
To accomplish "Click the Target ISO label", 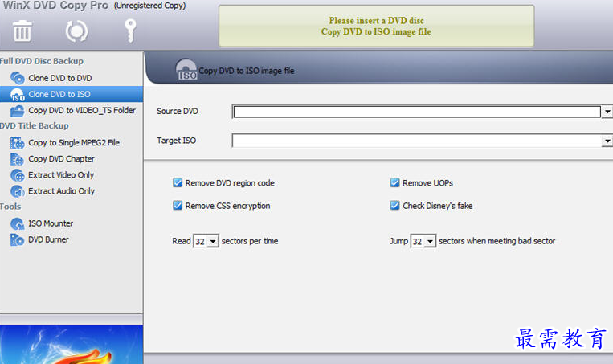I will coord(176,141).
